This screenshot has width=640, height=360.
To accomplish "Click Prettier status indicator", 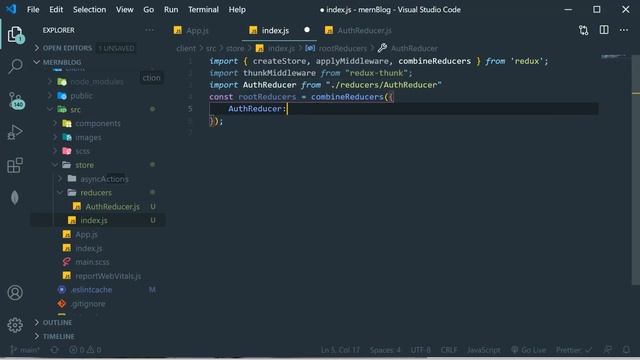I will click(574, 350).
